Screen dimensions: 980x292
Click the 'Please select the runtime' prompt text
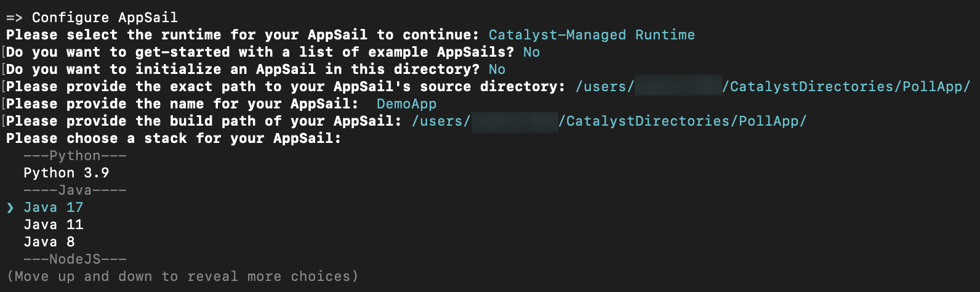coord(242,35)
